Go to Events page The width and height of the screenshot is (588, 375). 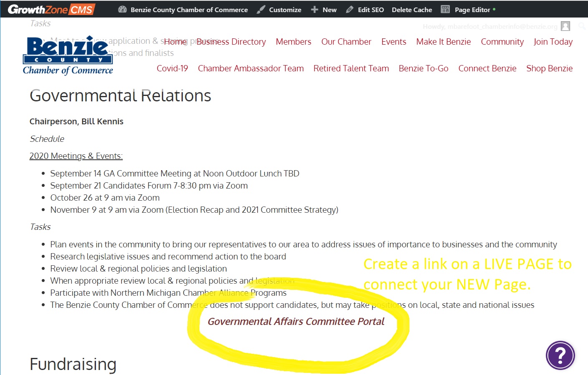(394, 42)
